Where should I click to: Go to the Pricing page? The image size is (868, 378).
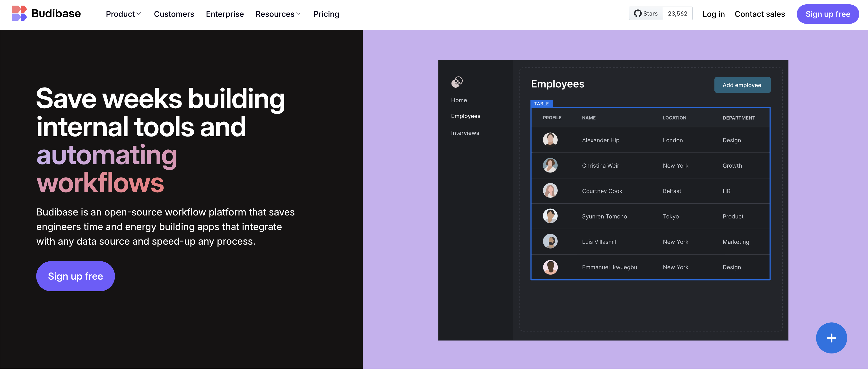pos(326,14)
